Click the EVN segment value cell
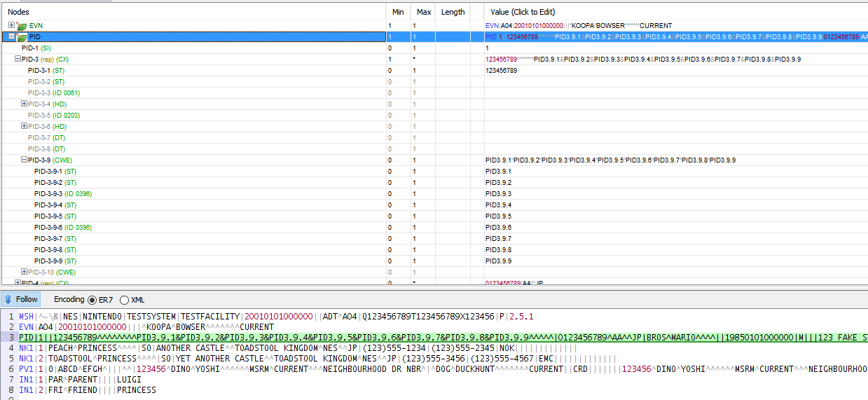 [x=676, y=26]
